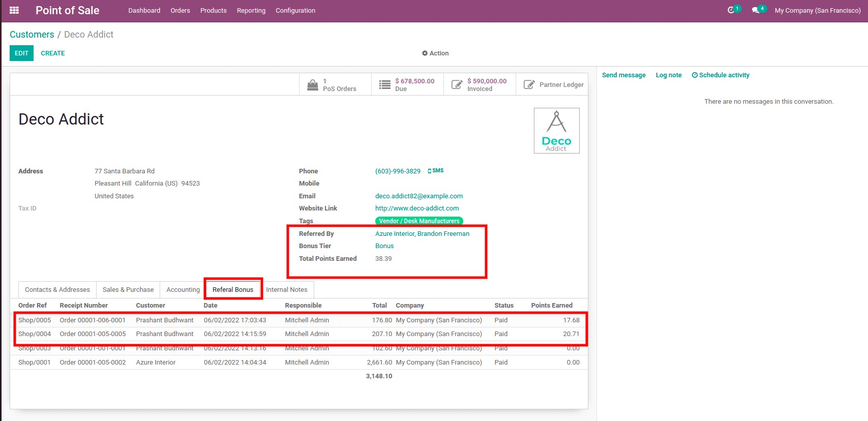868x421 pixels.
Task: Click the CREATE button
Action: click(x=53, y=53)
